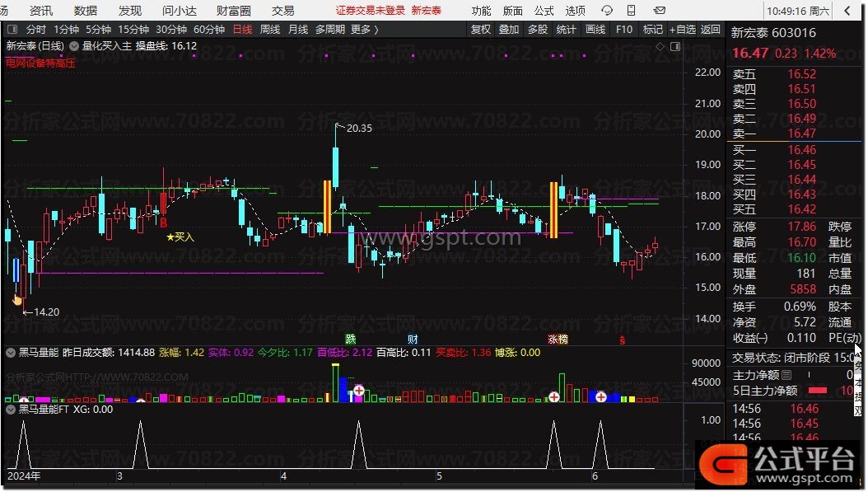Click the 跌 marker below the chart
868x492 pixels.
coord(350,339)
